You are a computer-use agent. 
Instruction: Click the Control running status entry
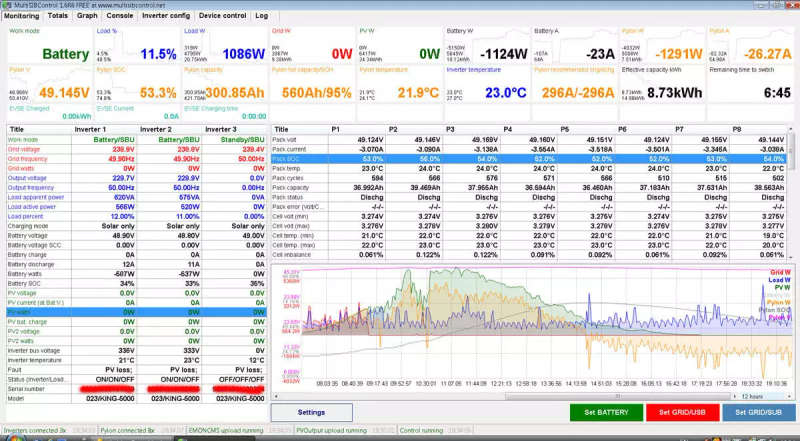pyautogui.click(x=421, y=431)
